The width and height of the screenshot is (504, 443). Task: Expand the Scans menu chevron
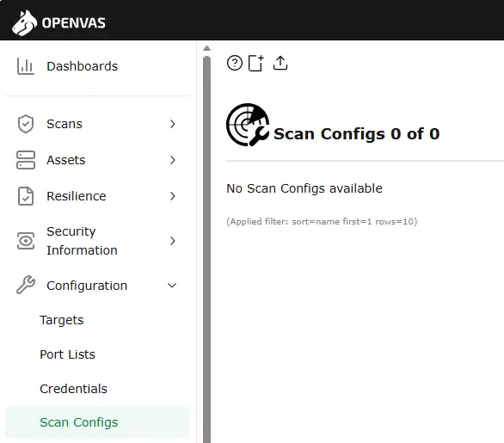(x=173, y=124)
